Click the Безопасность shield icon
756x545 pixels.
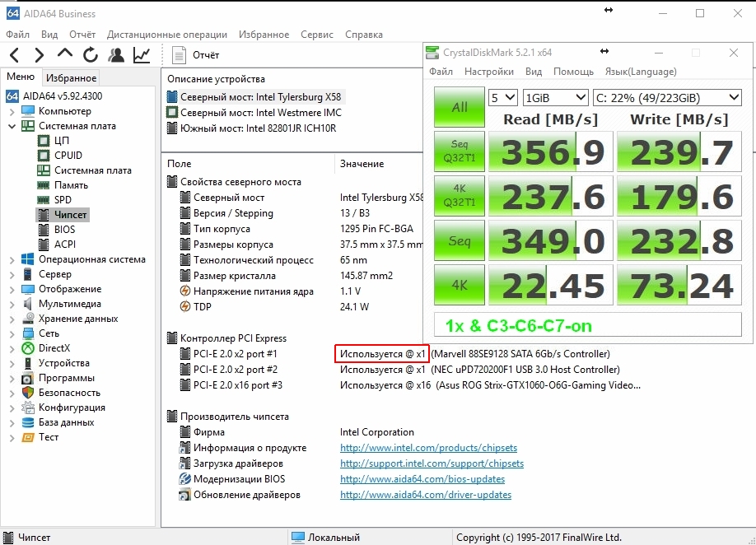pos(28,392)
